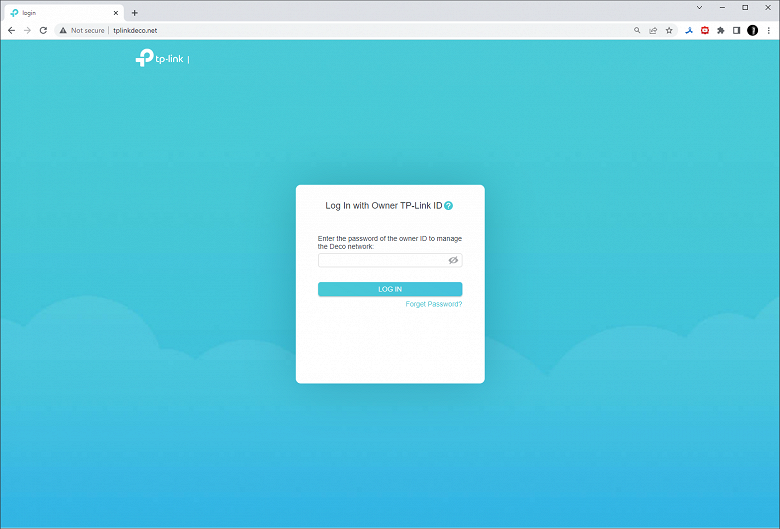Click the Log In with Owner TP-Link ID heading
This screenshot has width=780, height=529.
(x=384, y=206)
